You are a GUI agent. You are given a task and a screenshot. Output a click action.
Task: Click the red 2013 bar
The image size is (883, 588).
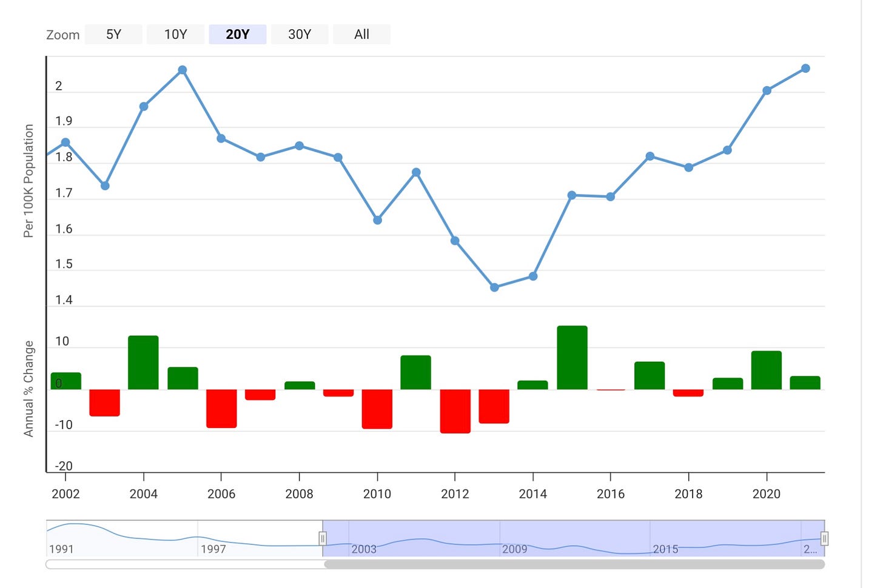[494, 406]
